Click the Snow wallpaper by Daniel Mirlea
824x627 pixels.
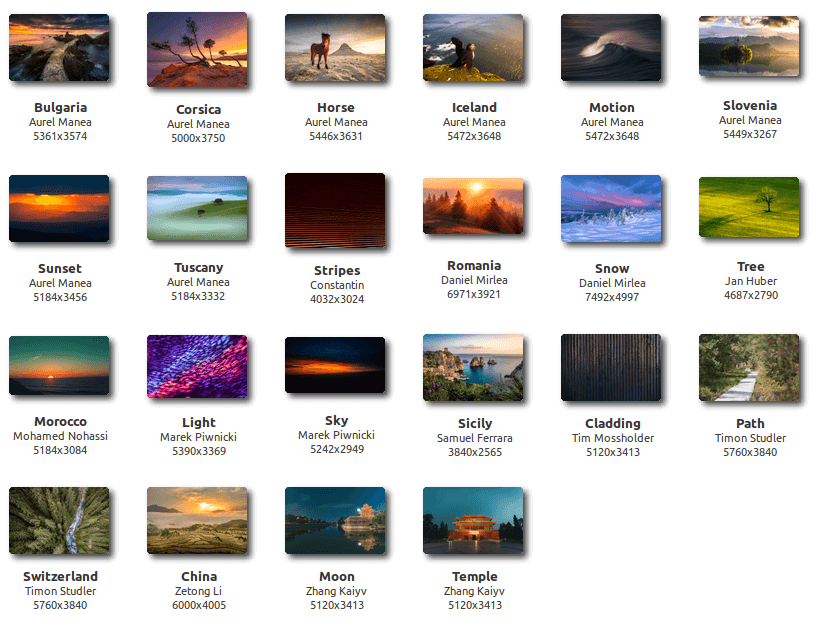point(612,208)
